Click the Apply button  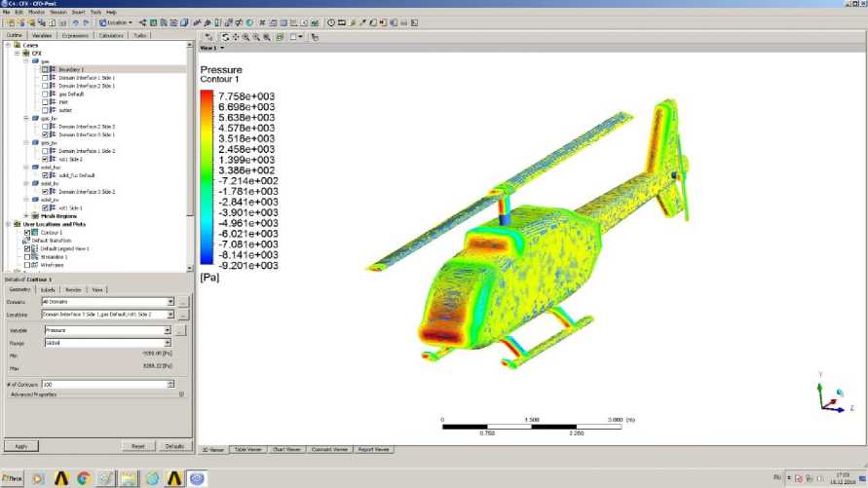pos(21,446)
